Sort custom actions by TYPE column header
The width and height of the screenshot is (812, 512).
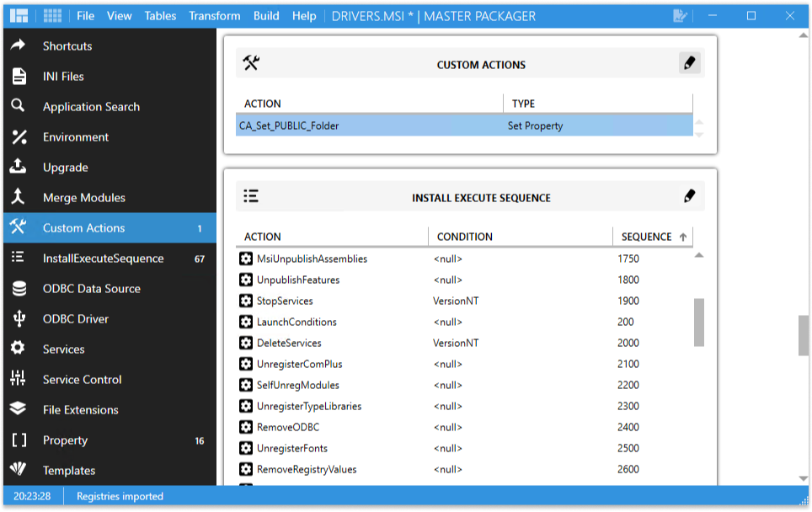598,104
